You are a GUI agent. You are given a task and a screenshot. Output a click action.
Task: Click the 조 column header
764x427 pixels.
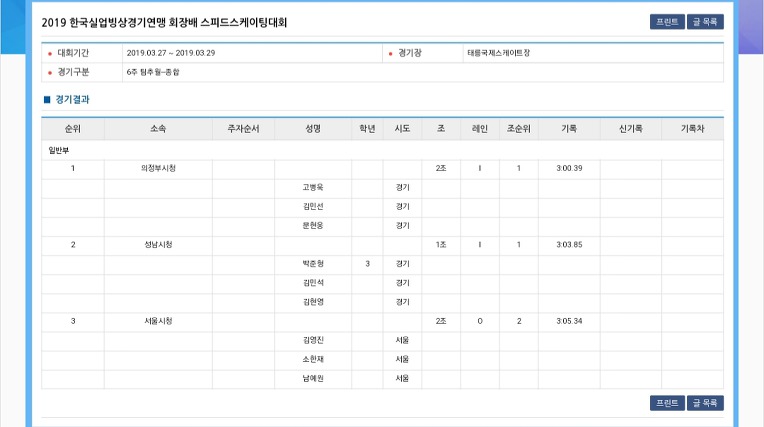pos(441,129)
